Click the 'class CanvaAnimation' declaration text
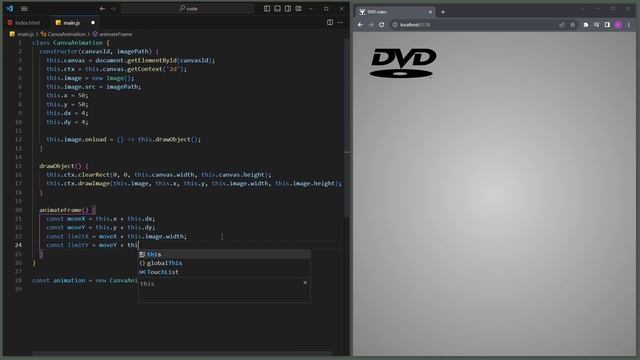Screen dimensions: 640x360 coord(68,42)
